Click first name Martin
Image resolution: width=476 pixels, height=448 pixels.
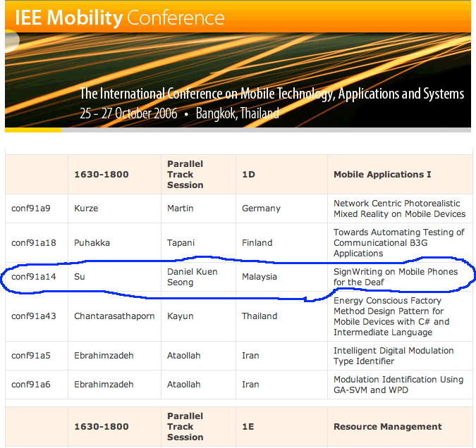[181, 209]
